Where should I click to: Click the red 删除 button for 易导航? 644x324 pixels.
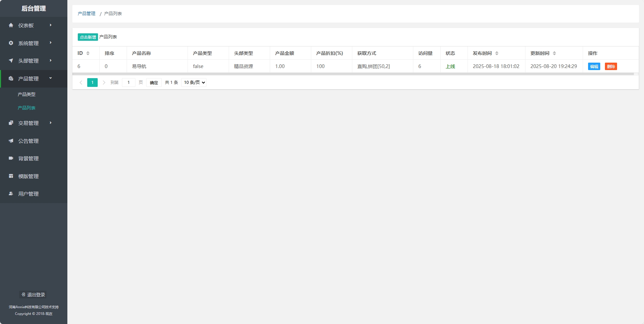(611, 66)
